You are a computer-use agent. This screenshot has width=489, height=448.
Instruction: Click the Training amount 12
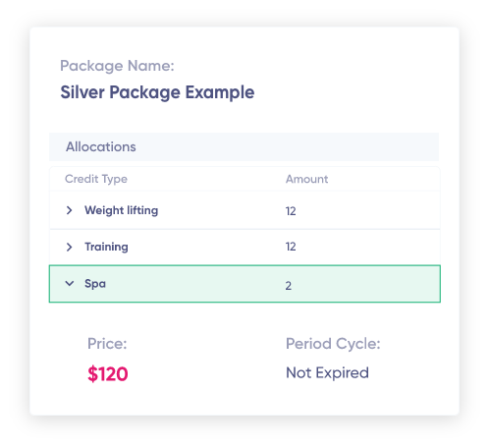tap(291, 247)
